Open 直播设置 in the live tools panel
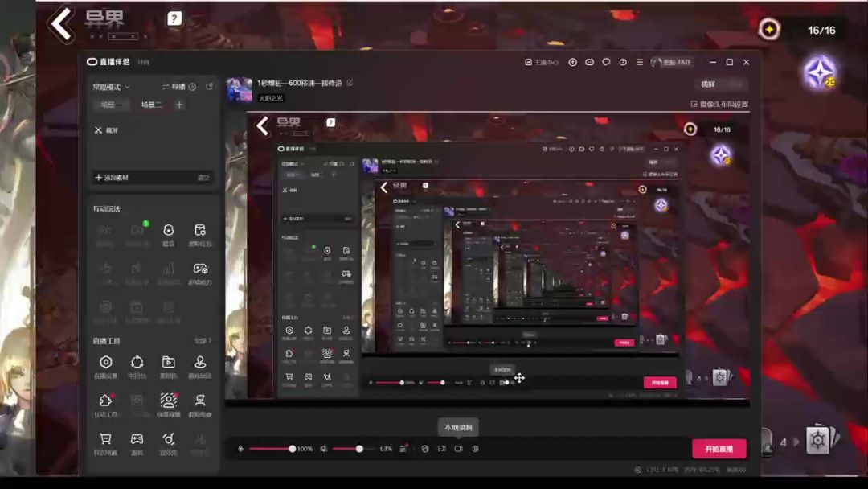 (x=105, y=363)
